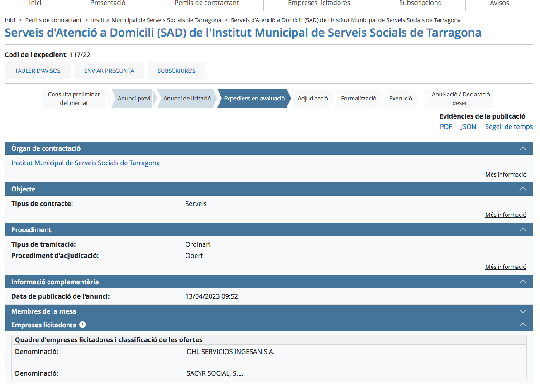This screenshot has height=392, width=540.
Task: Select the Anunci de licitació phase tab
Action: tap(187, 99)
